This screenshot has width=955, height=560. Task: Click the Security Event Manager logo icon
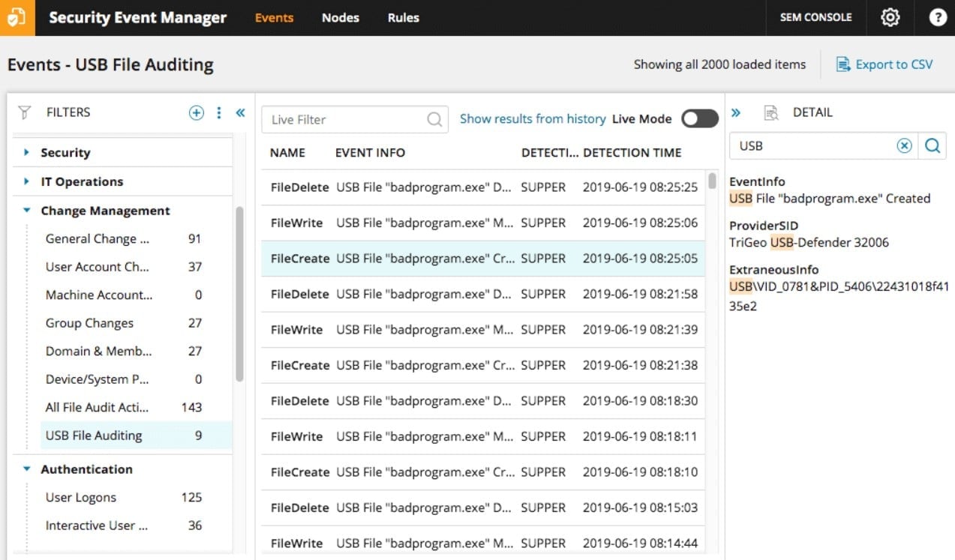[17, 17]
